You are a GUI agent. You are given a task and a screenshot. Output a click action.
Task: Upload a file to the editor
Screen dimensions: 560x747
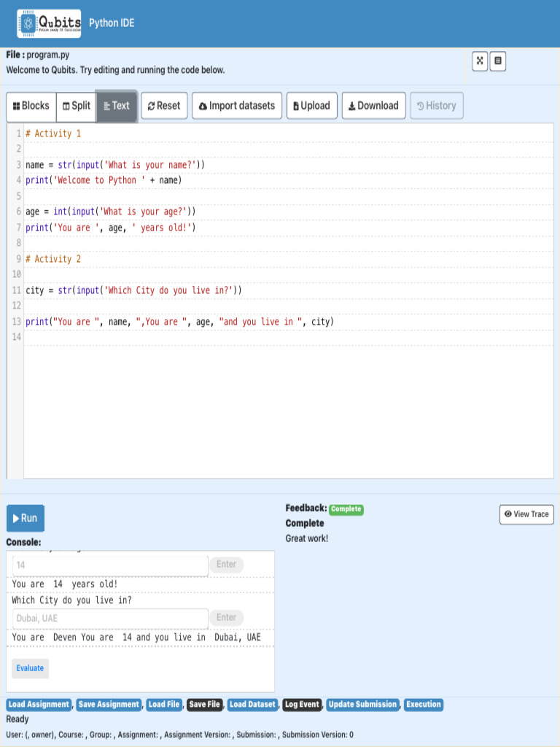(311, 106)
